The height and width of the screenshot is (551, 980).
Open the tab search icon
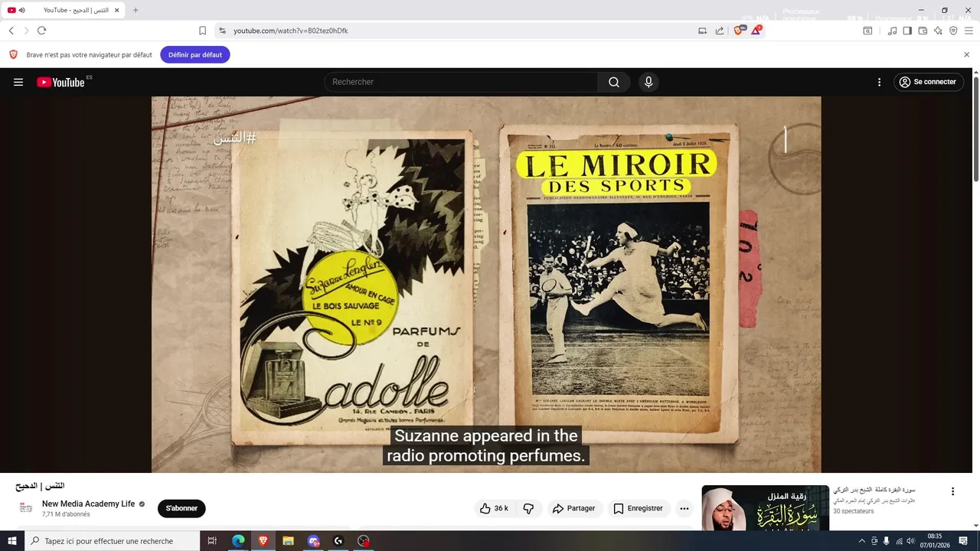pos(867,31)
